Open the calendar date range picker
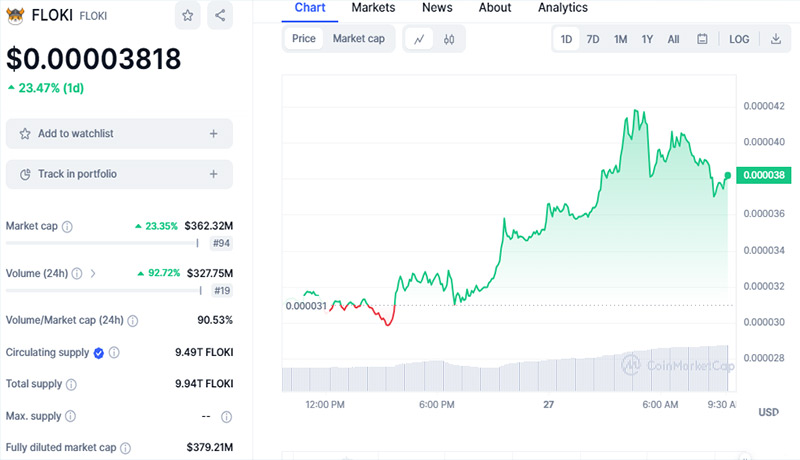The image size is (800, 460). pos(702,39)
